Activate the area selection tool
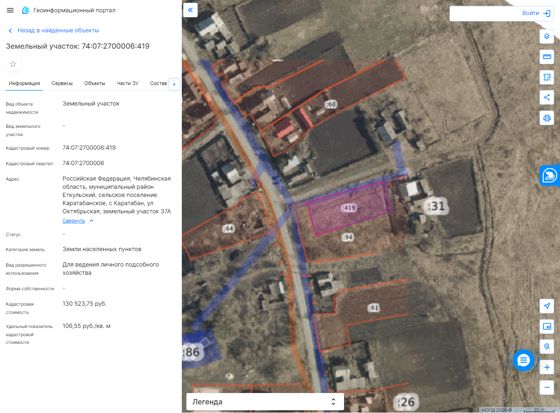Image resolution: width=560 pixels, height=413 pixels. pyautogui.click(x=546, y=77)
